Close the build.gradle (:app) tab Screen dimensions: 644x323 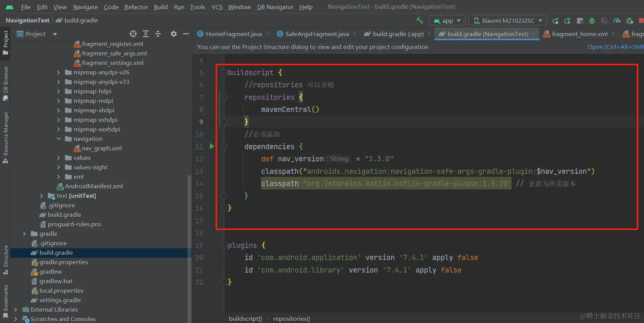(x=429, y=34)
